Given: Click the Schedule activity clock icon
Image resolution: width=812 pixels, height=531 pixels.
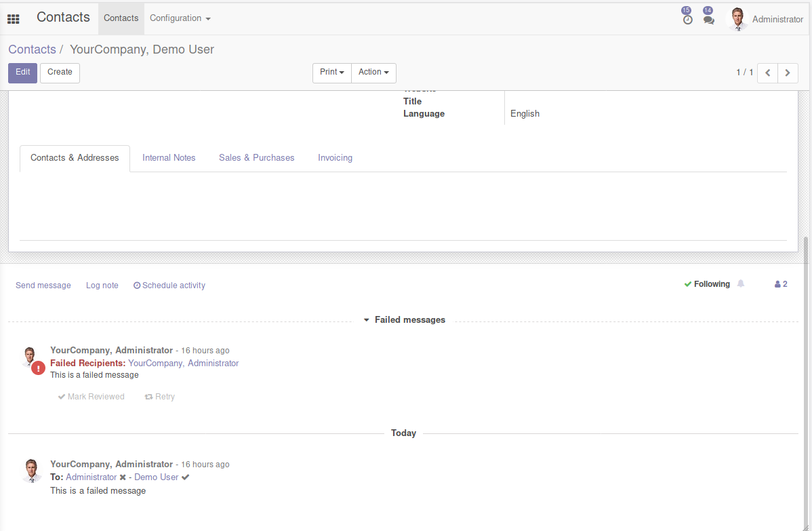Looking at the screenshot, I should (136, 285).
